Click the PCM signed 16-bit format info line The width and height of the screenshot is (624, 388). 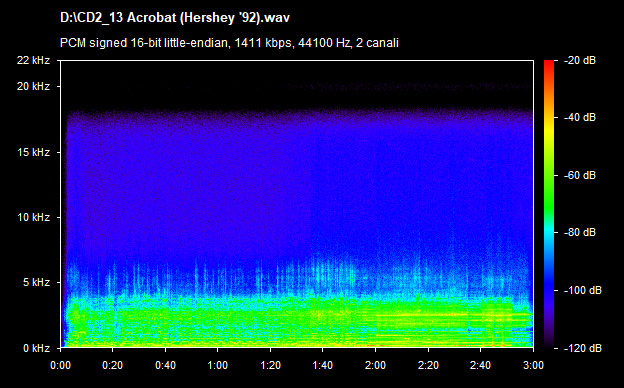(229, 43)
